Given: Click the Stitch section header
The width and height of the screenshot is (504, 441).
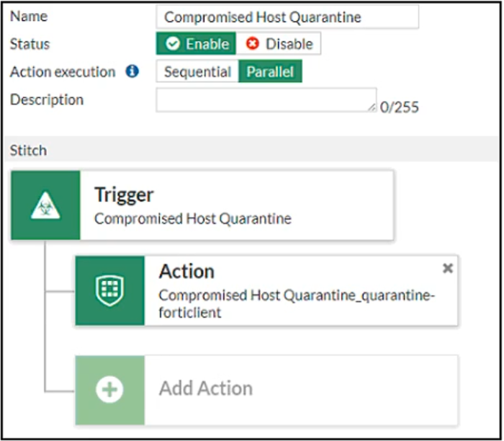Looking at the screenshot, I should (x=28, y=151).
